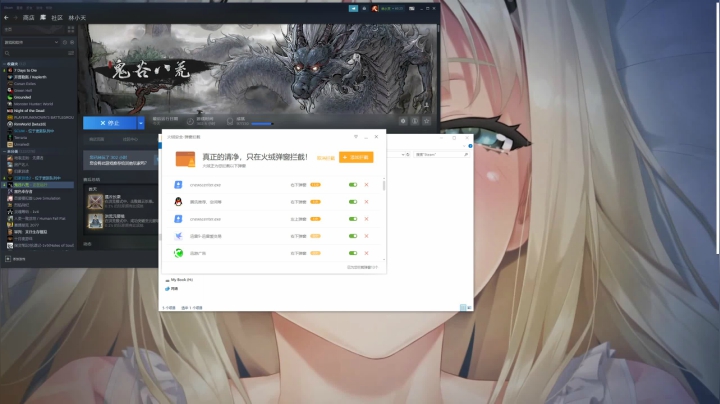Select Grounded in the library list
The height and width of the screenshot is (404, 720).
(22, 97)
